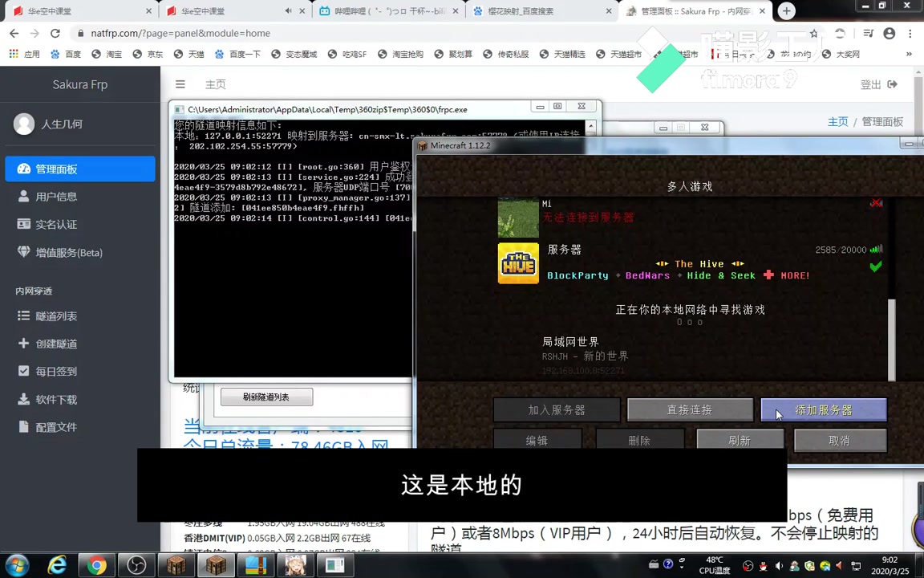Click the address bar URL natfrp.com
Image resolution: width=924 pixels, height=578 pixels.
180,34
